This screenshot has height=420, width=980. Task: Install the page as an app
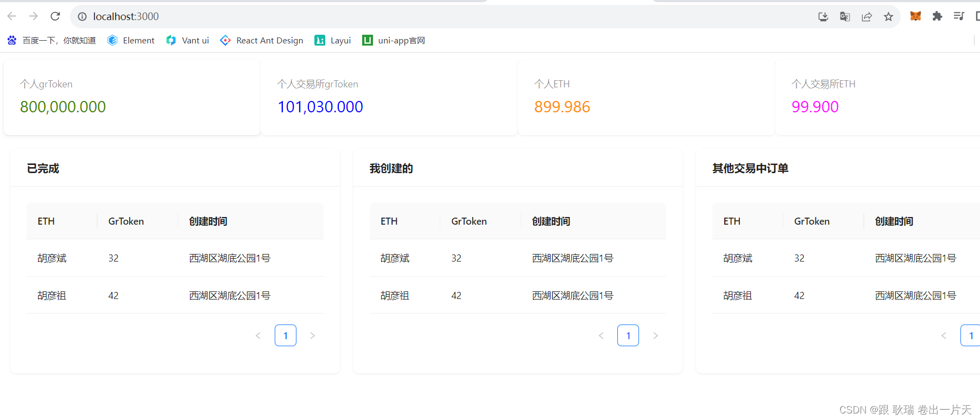(823, 17)
